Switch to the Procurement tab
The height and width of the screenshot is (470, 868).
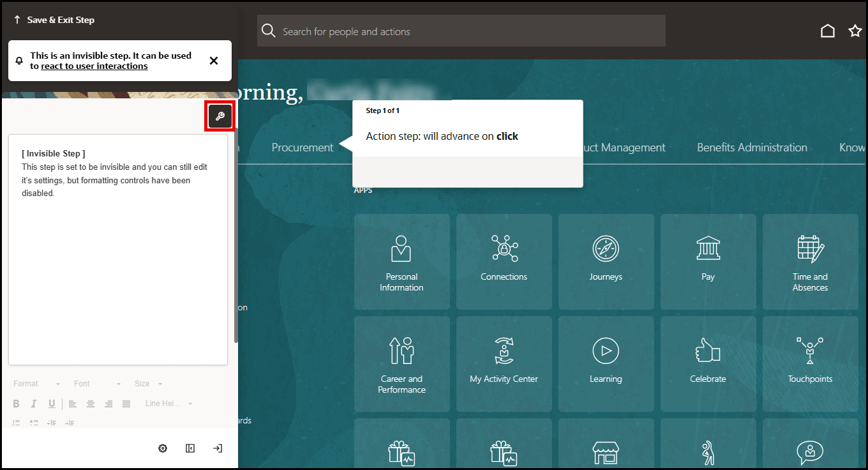[303, 148]
